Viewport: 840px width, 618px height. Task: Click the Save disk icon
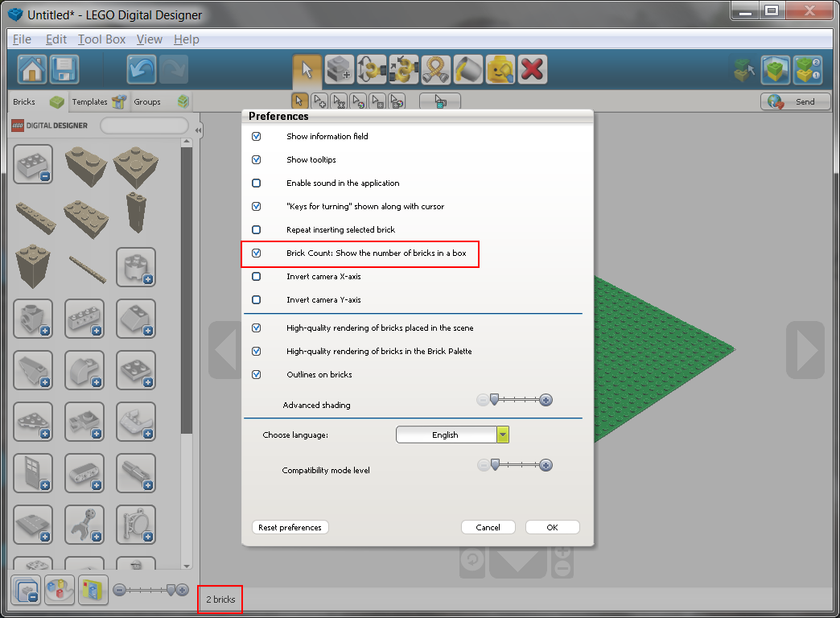64,69
